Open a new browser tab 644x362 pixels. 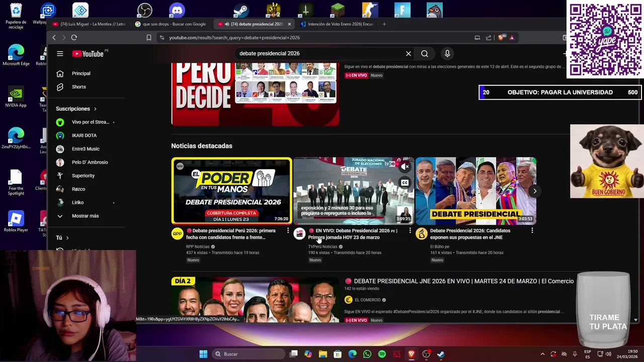384,24
